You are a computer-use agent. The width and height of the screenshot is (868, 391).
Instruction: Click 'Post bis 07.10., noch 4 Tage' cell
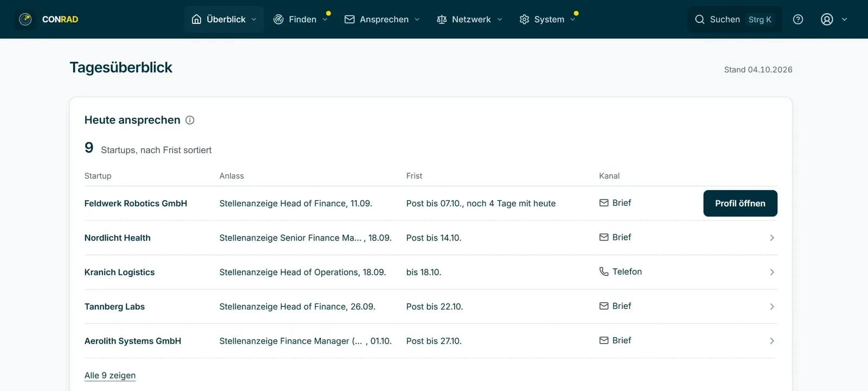[x=481, y=203]
